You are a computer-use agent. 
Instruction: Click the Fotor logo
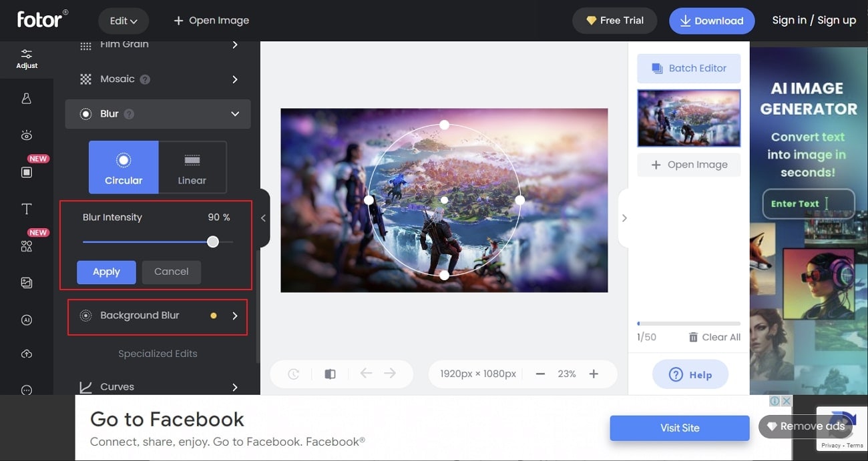tap(43, 19)
